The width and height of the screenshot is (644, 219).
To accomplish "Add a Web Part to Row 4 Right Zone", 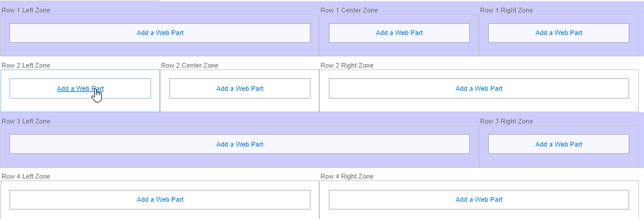I will [x=479, y=199].
